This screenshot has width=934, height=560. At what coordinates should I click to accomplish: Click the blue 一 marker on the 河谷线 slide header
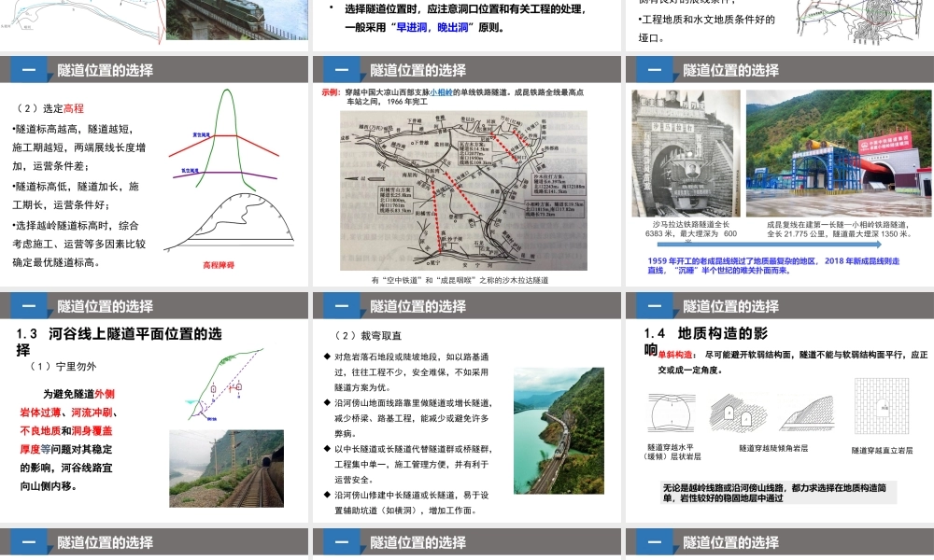(29, 306)
